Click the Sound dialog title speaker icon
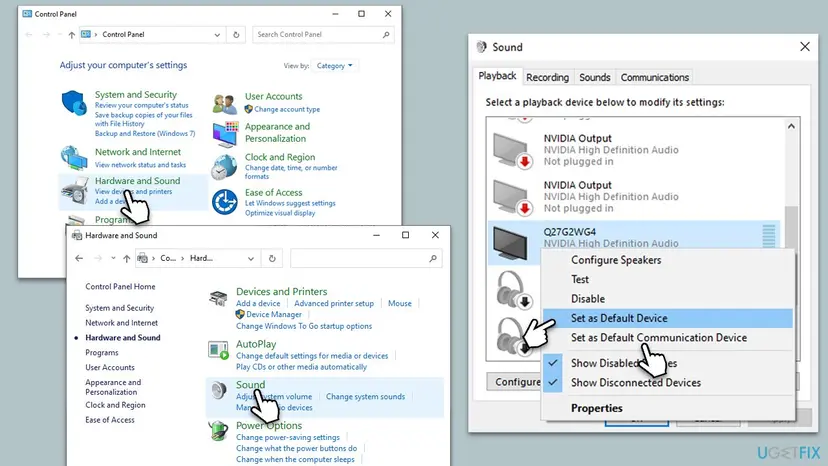 (x=481, y=47)
